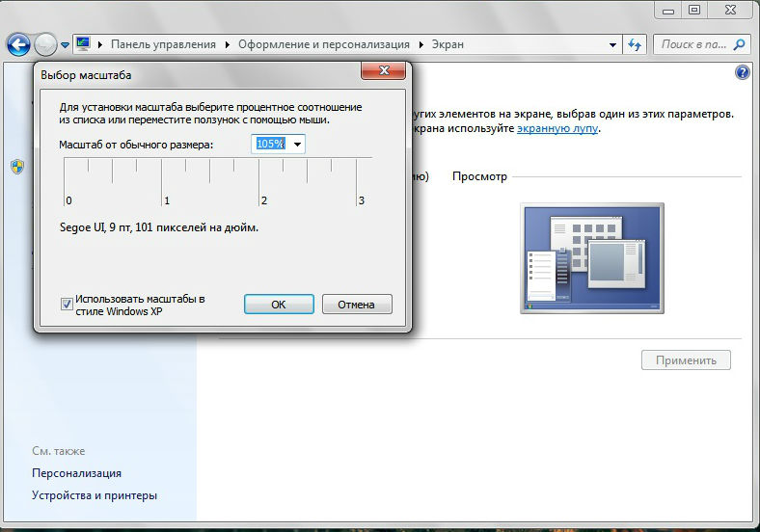
Task: Click the ruler at the 2 mark
Action: 260,181
